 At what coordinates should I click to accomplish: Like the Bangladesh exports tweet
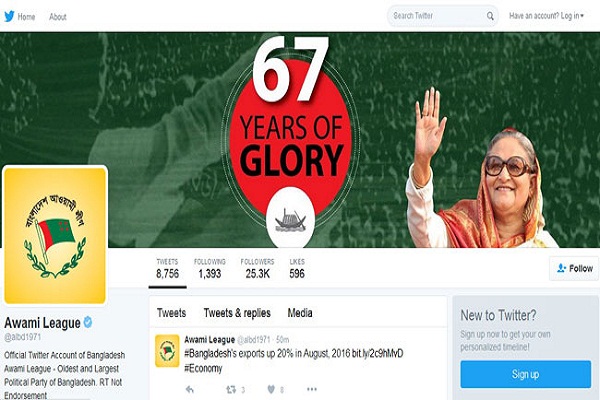click(271, 390)
